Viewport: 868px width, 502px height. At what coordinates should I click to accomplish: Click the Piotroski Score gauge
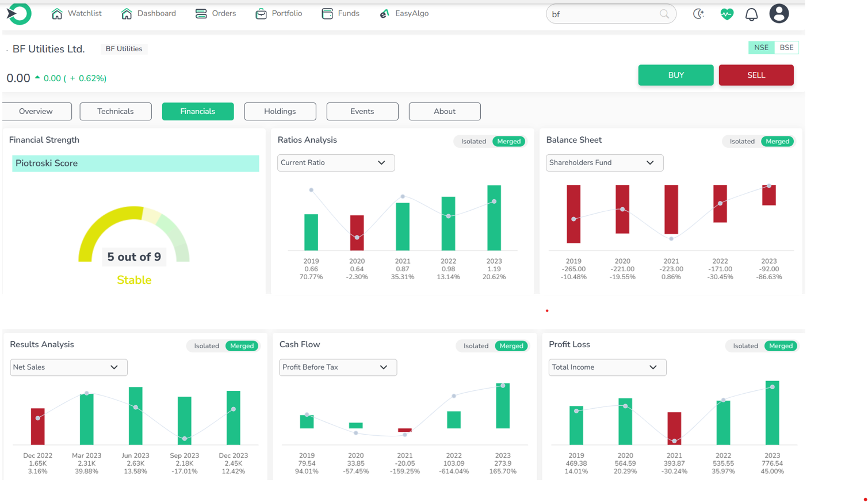pyautogui.click(x=134, y=234)
